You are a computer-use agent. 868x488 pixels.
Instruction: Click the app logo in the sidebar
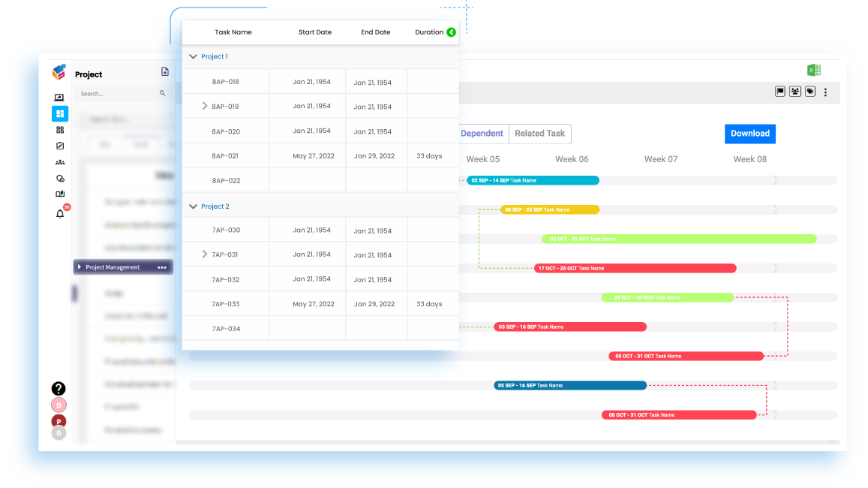point(59,72)
